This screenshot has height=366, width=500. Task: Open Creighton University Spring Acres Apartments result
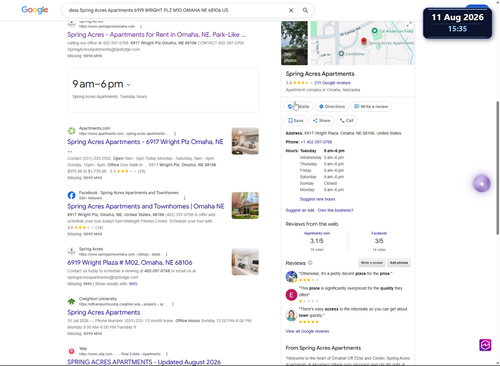(x=104, y=312)
